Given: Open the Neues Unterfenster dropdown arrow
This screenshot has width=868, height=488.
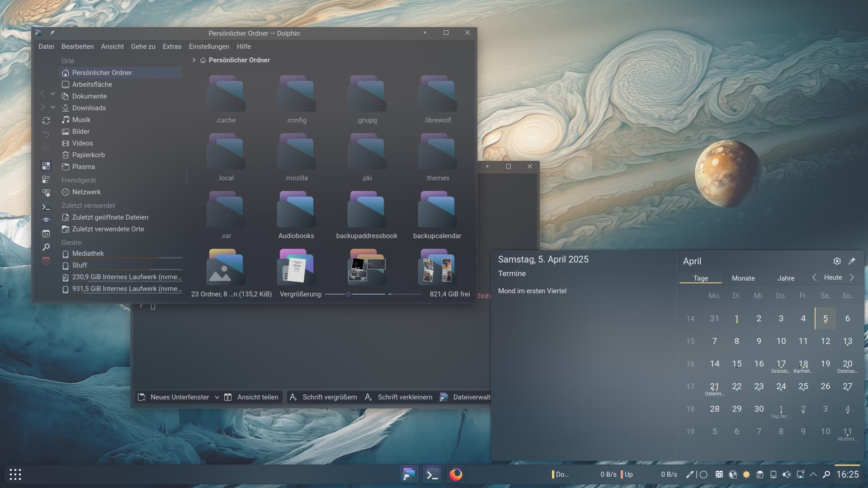Looking at the screenshot, I should point(217,397).
